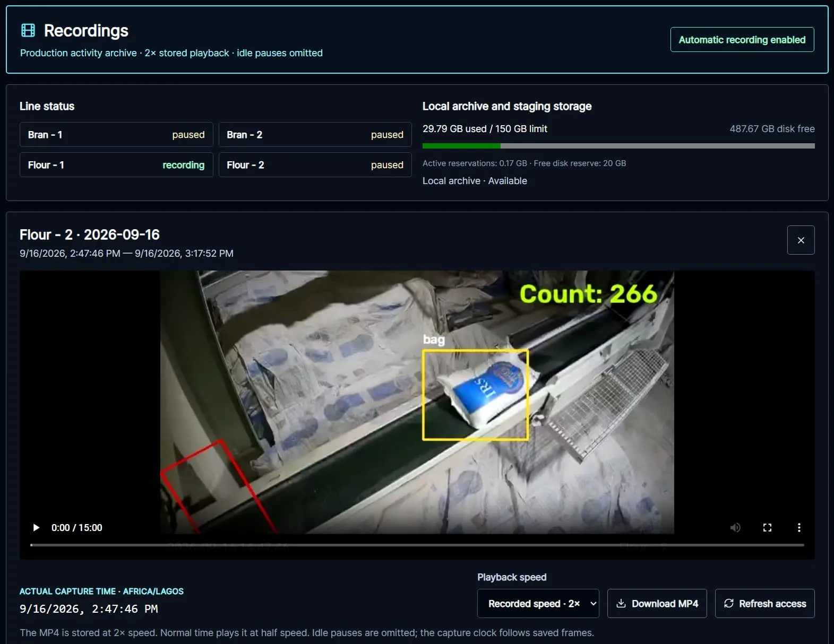This screenshot has height=644, width=834.
Task: Select the Bran - 2 line status
Action: [315, 135]
